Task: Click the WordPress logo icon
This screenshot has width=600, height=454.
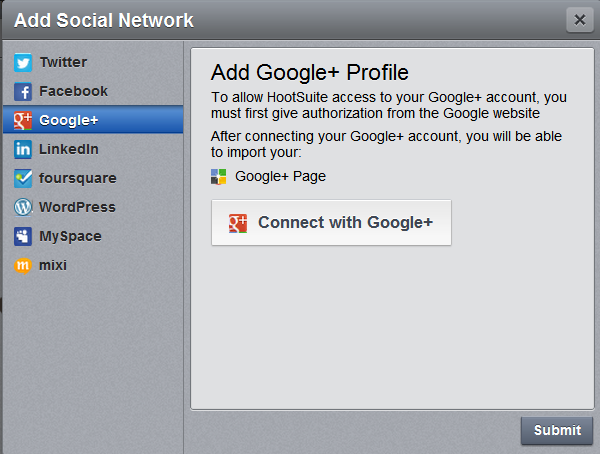Action: [x=22, y=208]
